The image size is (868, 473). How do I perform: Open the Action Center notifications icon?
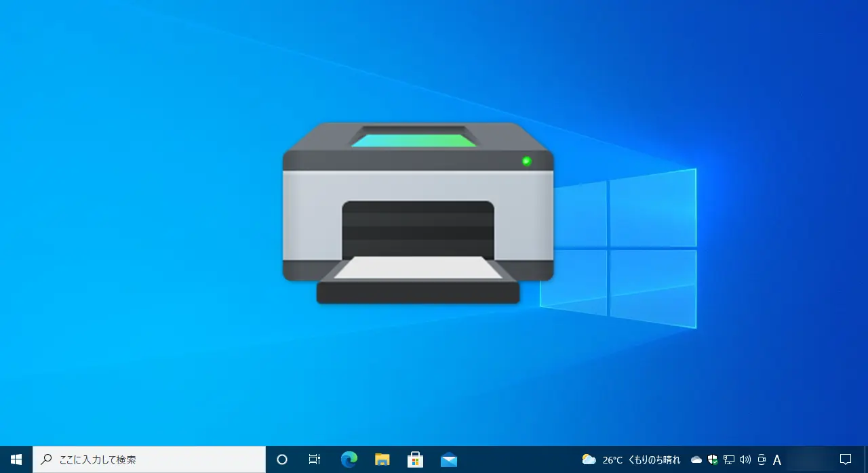[846, 459]
